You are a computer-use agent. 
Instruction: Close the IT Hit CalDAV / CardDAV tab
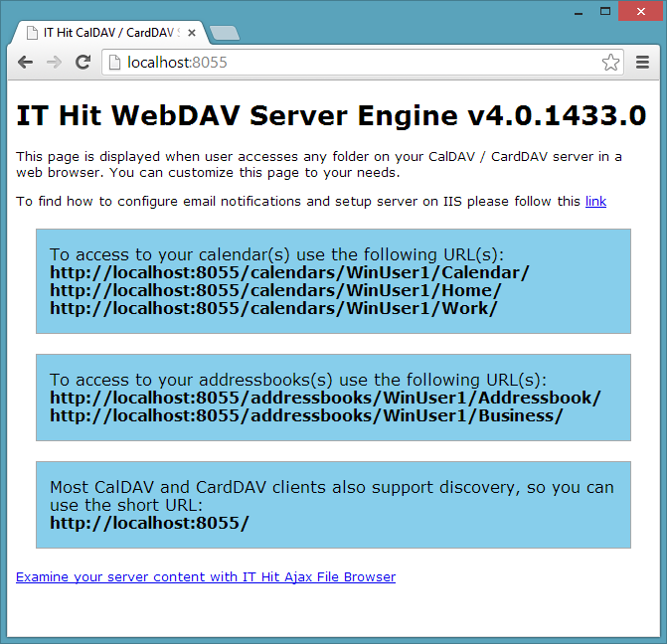click(x=192, y=33)
